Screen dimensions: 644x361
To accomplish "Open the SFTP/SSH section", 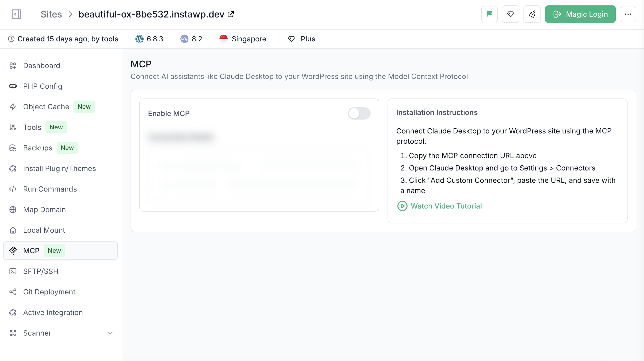I will coord(41,271).
